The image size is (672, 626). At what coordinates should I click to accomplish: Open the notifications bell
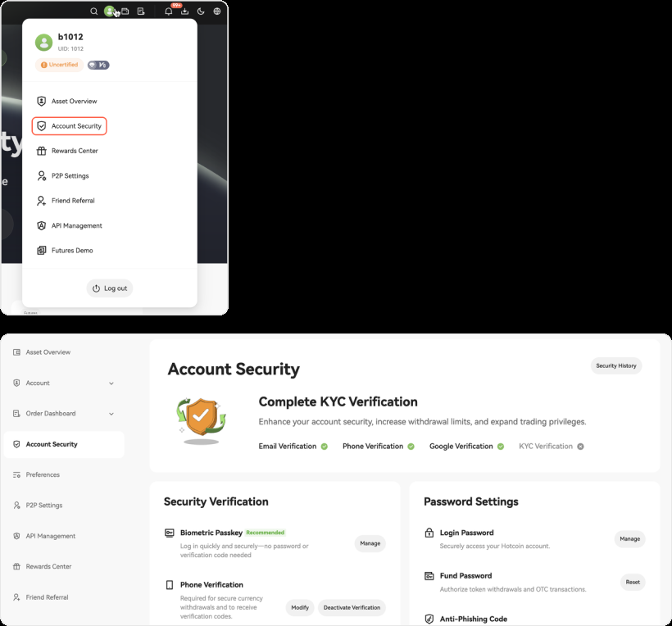click(169, 11)
